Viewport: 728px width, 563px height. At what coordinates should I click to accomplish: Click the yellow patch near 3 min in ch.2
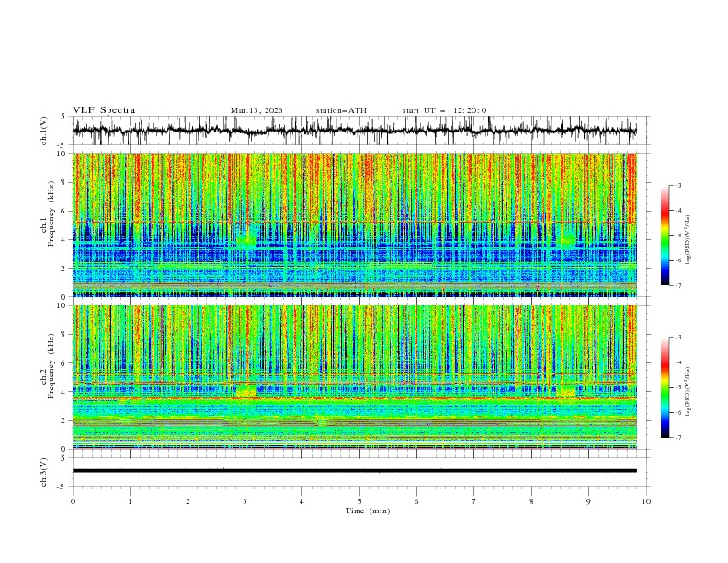[246, 391]
